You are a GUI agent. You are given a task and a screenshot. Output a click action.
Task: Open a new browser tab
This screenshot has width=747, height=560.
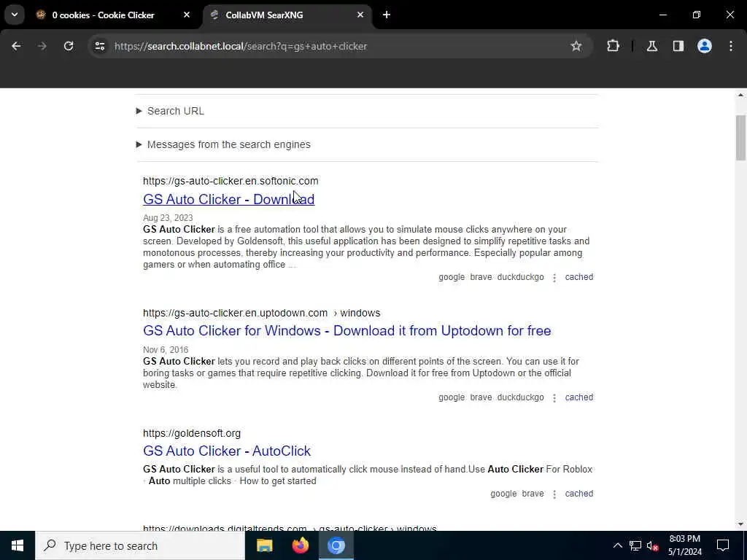point(387,15)
